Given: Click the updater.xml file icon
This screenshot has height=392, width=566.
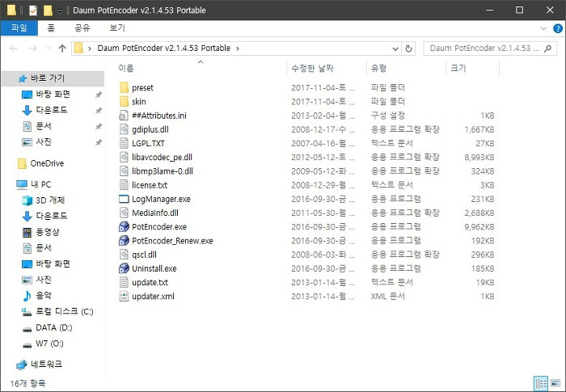Looking at the screenshot, I should click(124, 296).
